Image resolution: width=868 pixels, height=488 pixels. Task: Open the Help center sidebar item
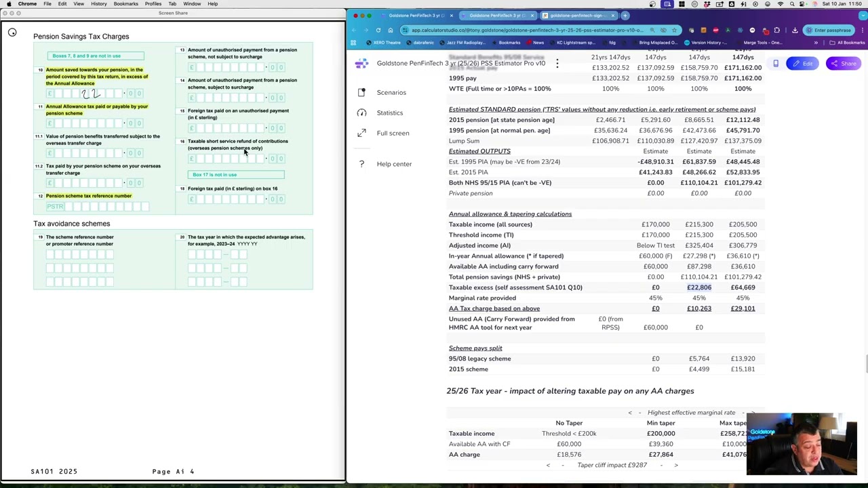pyautogui.click(x=394, y=164)
